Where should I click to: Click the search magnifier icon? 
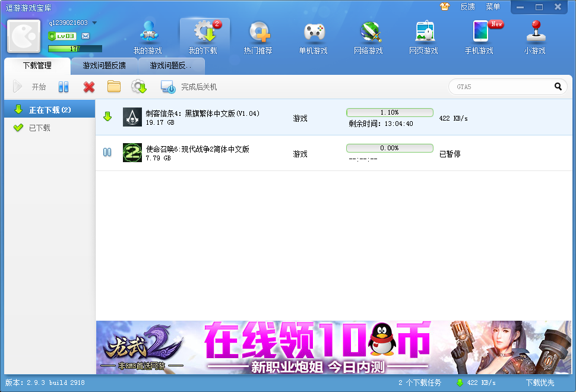coord(558,86)
